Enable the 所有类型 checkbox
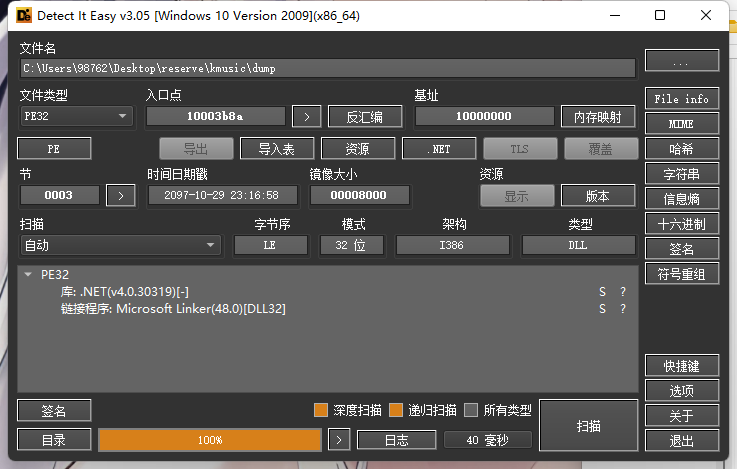The width and height of the screenshot is (737, 469). 471,410
